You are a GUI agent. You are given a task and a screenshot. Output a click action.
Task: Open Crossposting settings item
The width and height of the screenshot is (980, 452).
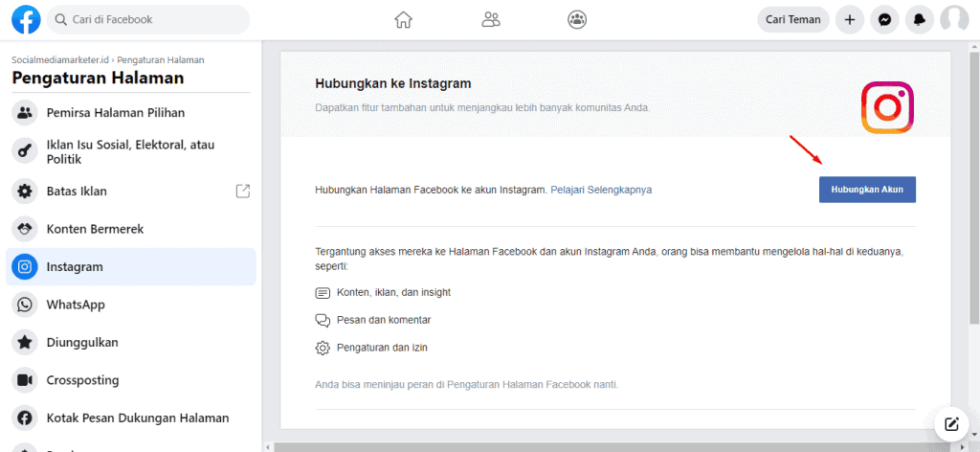click(130, 380)
